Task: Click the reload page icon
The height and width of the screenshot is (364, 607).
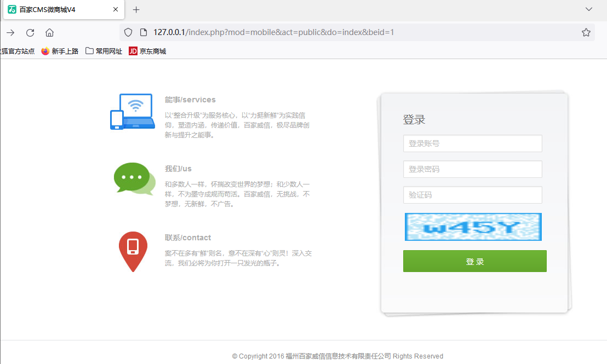Action: click(30, 32)
